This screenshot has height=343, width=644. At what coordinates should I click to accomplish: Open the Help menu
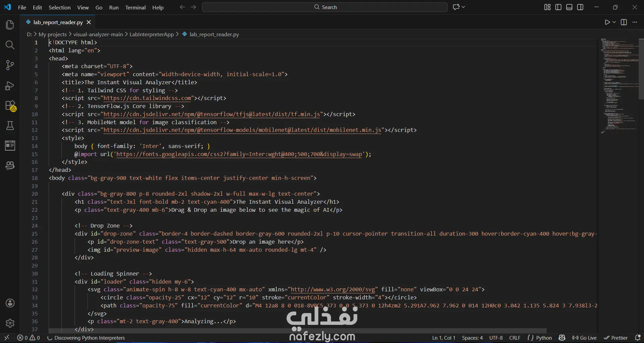tap(158, 7)
